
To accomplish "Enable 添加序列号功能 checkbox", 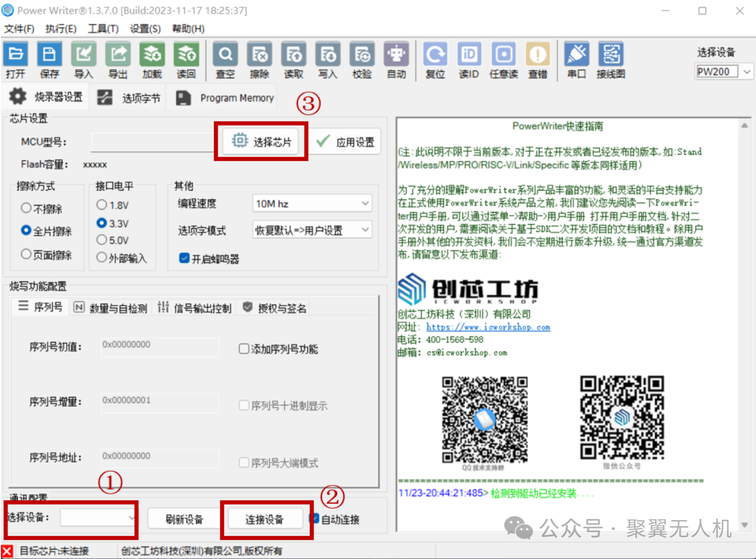I will pos(244,349).
